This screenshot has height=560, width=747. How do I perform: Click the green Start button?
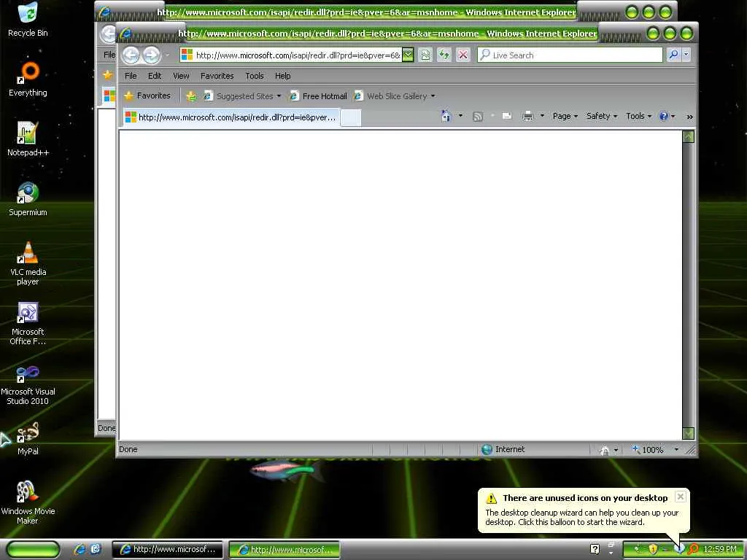(33, 550)
